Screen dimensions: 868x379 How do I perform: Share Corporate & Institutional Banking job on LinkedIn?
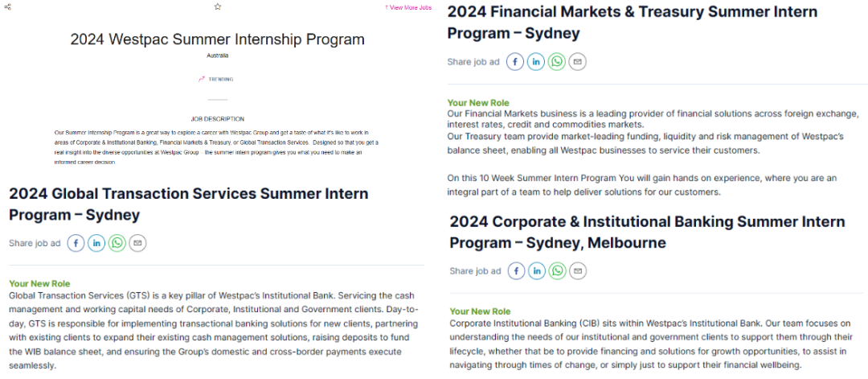[537, 271]
